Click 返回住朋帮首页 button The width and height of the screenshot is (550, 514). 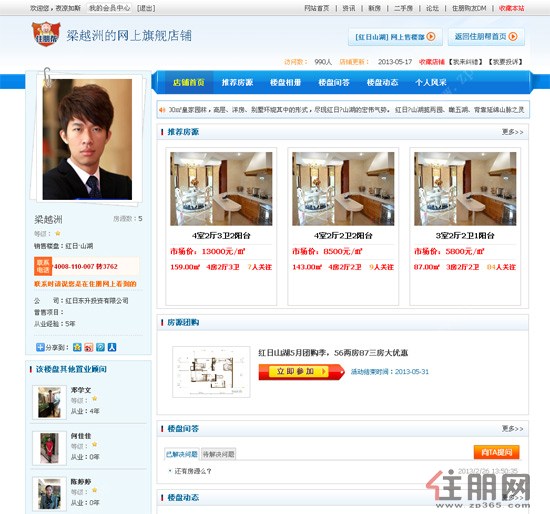tap(486, 37)
